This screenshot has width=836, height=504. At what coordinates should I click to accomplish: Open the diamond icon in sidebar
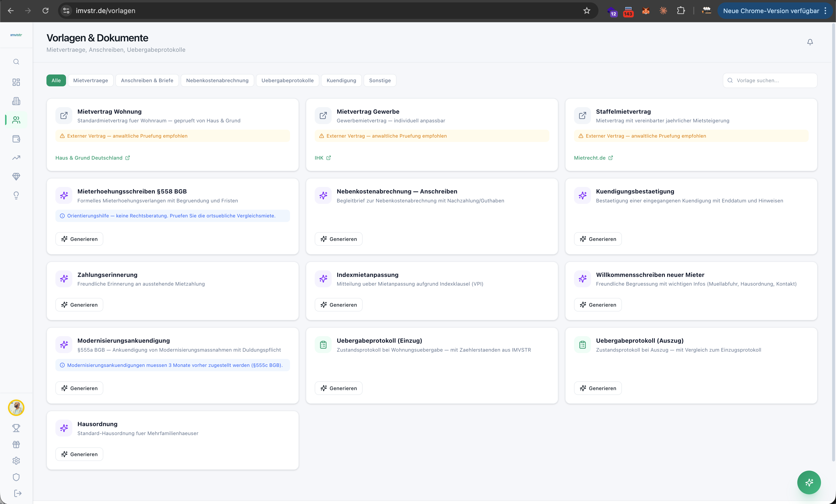(x=16, y=176)
